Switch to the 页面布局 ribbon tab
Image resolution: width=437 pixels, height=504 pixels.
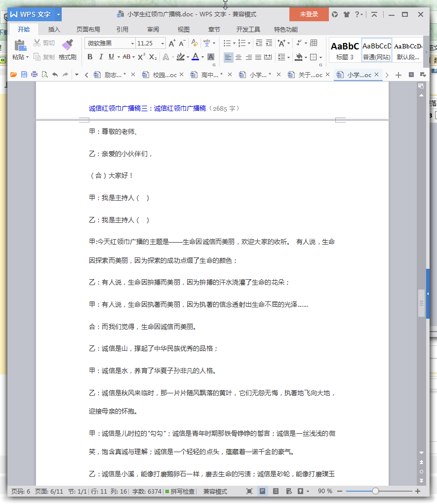coord(88,30)
